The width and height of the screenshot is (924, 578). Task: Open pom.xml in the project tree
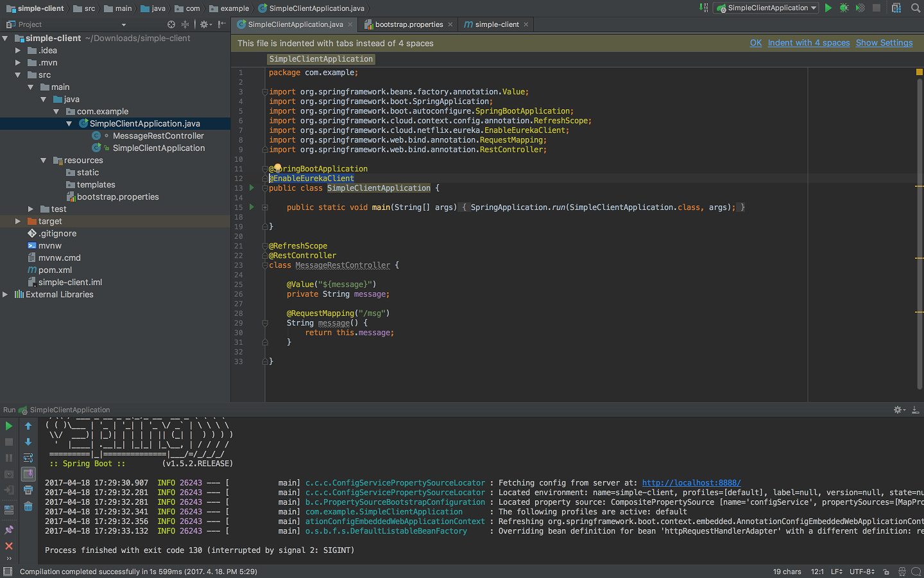click(55, 270)
